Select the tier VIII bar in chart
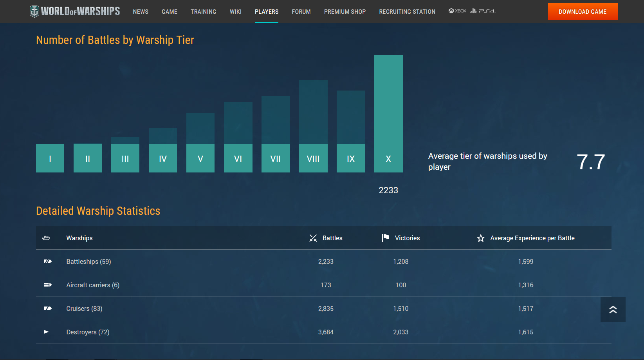 pyautogui.click(x=313, y=125)
